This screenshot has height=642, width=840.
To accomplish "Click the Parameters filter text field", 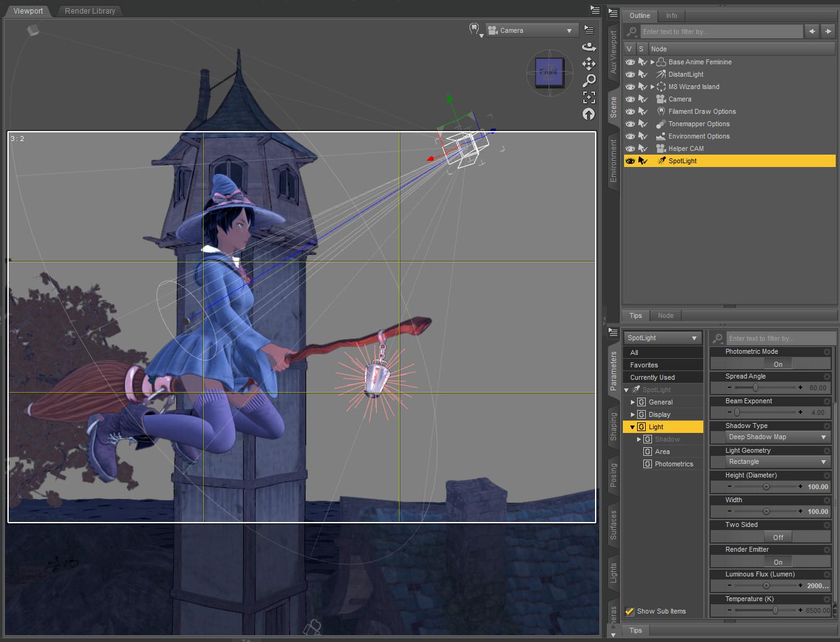I will click(x=781, y=338).
